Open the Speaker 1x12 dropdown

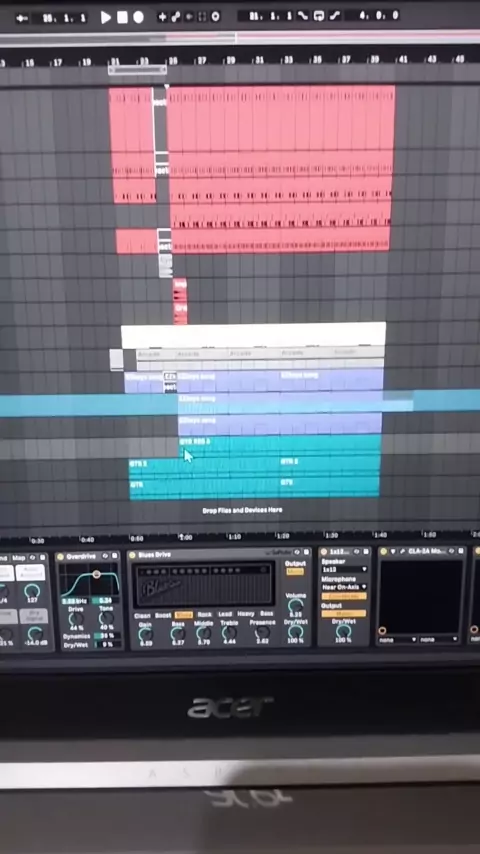pyautogui.click(x=344, y=570)
